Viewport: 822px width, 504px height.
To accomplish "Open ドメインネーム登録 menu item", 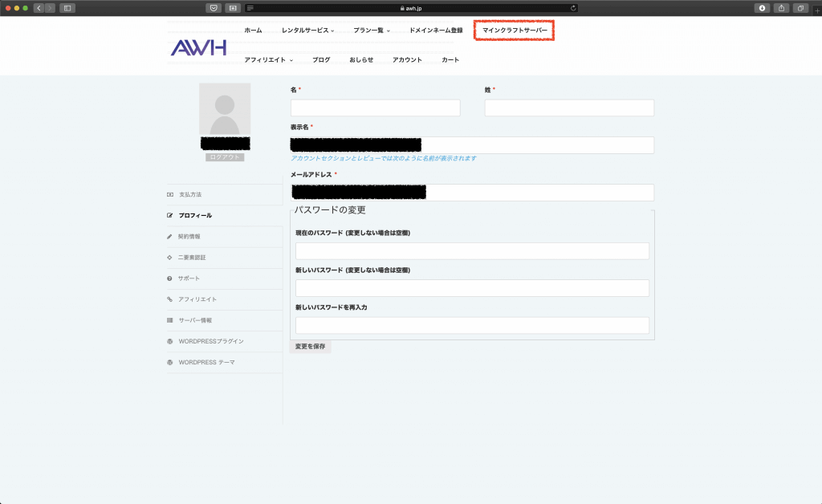I will [x=436, y=30].
